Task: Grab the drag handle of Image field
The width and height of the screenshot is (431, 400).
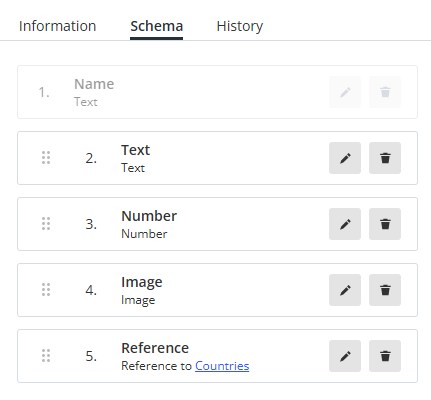Action: (46, 290)
